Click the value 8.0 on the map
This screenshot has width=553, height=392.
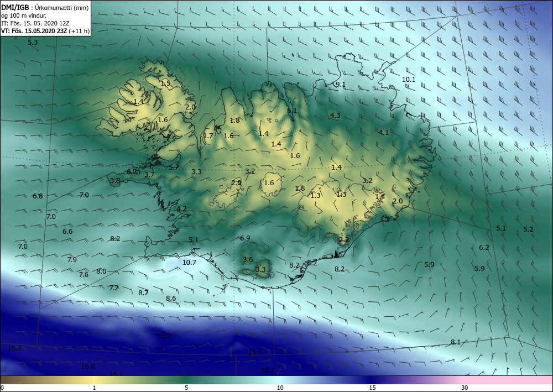coord(101,271)
